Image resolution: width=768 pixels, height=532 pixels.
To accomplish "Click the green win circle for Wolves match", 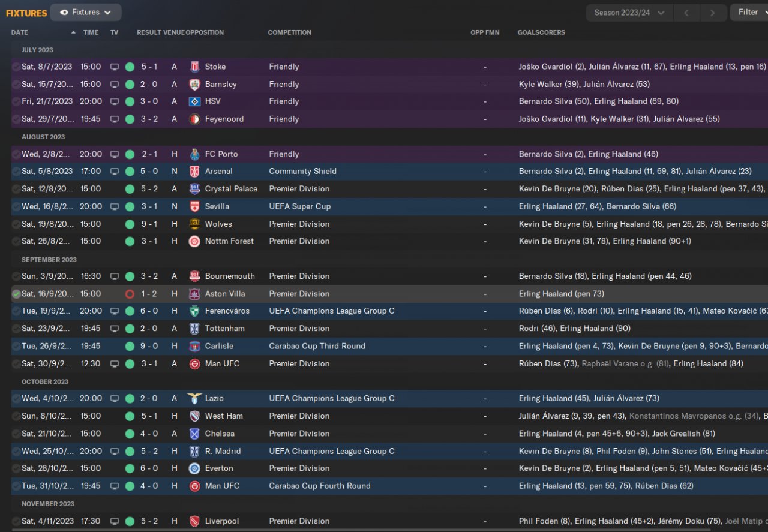I will (130, 224).
